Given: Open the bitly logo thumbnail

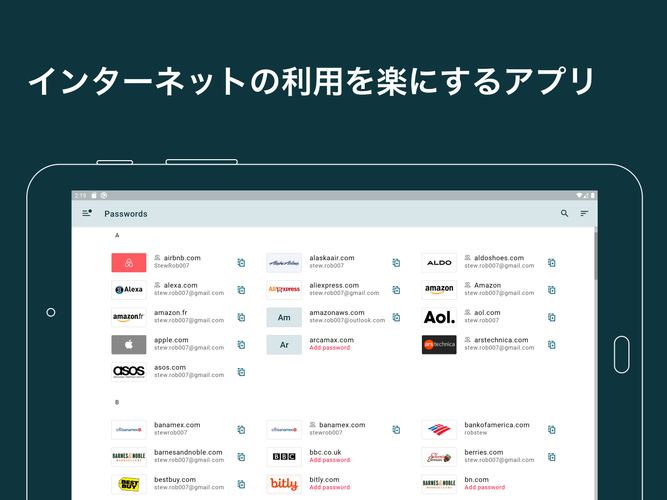Looking at the screenshot, I should (x=284, y=484).
